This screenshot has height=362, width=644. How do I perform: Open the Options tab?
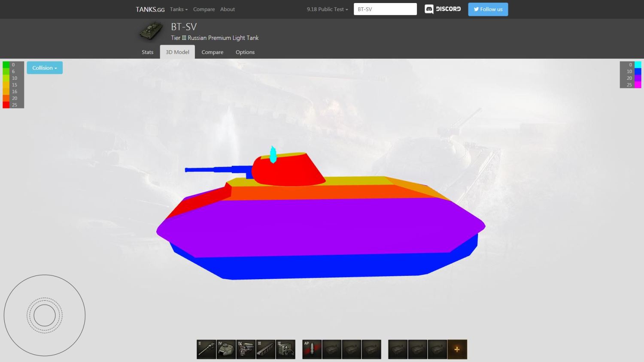(x=245, y=52)
